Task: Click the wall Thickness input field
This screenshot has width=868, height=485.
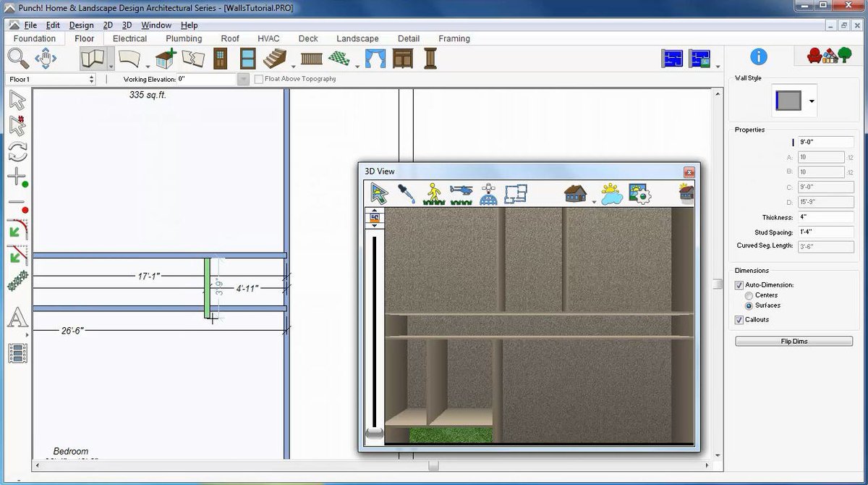Action: coord(825,217)
